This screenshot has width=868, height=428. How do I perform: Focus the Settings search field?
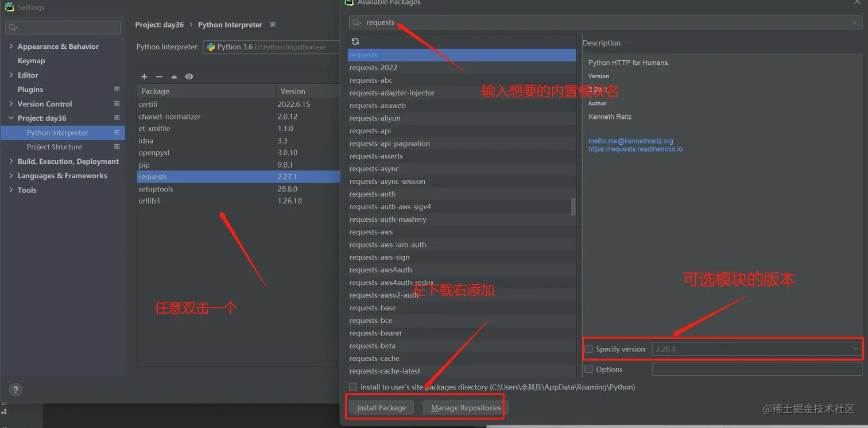coord(63,28)
